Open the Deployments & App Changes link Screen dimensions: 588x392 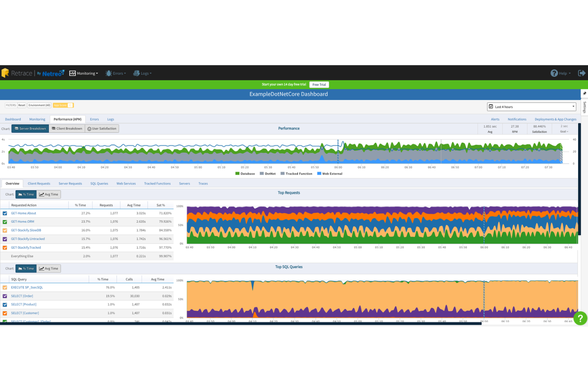click(x=555, y=119)
